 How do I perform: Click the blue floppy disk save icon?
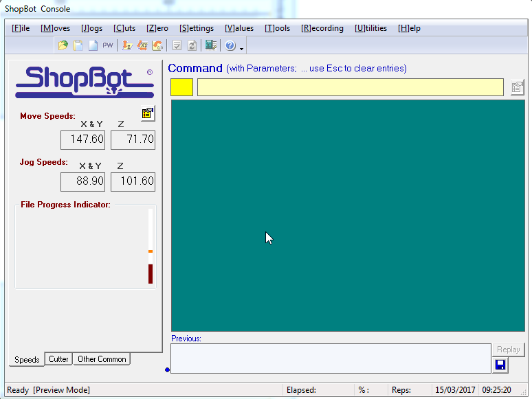(x=500, y=365)
